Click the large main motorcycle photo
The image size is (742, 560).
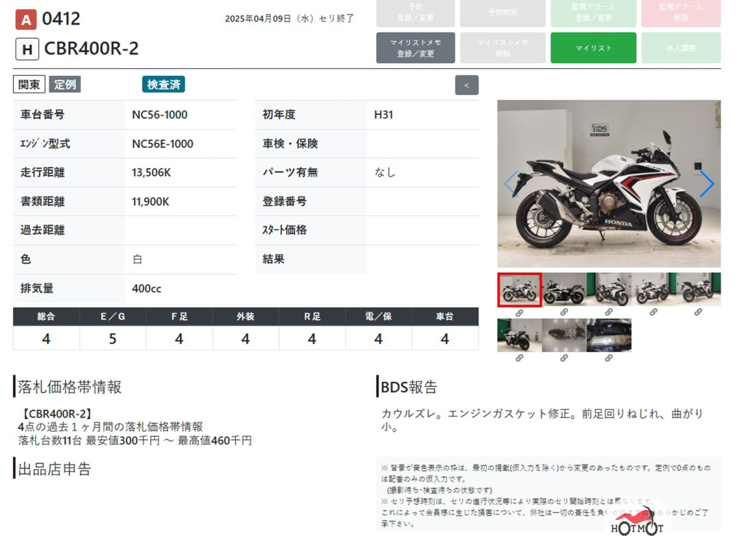pyautogui.click(x=609, y=184)
